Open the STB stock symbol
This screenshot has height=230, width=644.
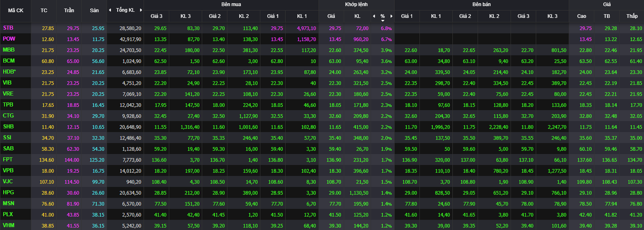click(8, 28)
